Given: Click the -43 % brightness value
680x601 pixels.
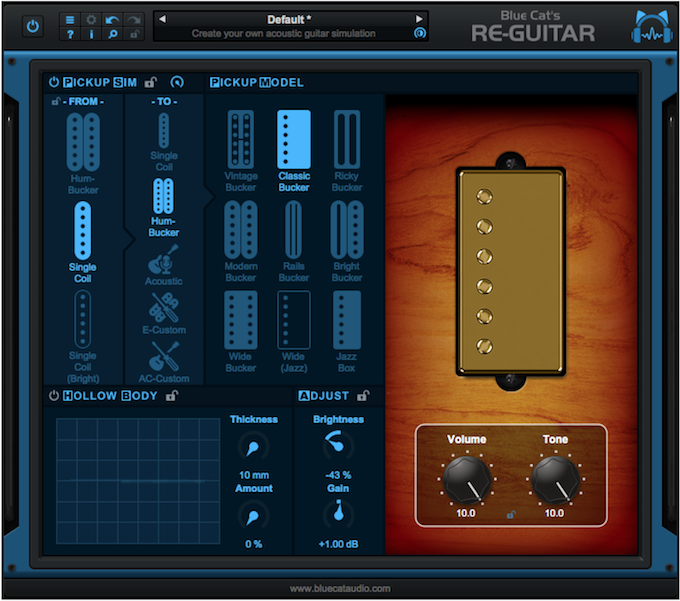Looking at the screenshot, I should (338, 475).
